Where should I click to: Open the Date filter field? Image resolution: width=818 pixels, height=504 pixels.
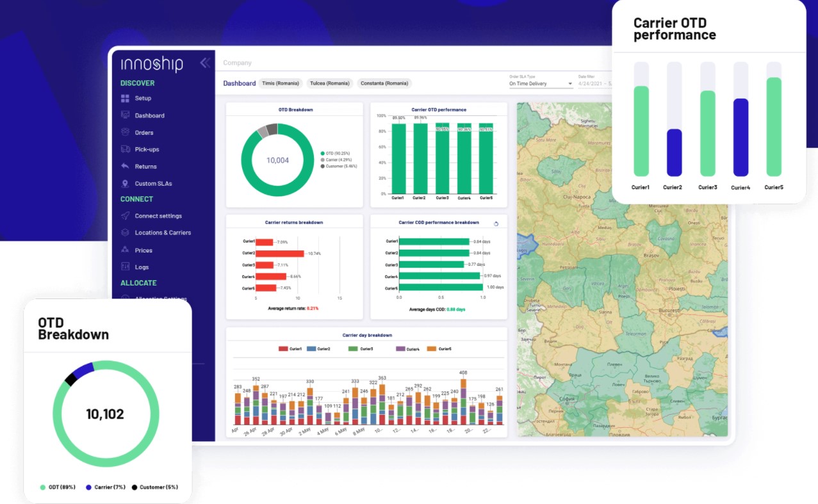[x=593, y=84]
